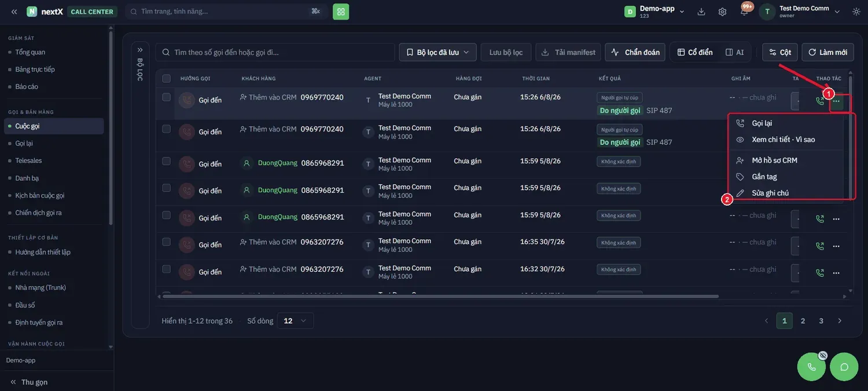Click the Chẩn đoán button
The image size is (868, 391).
[635, 52]
